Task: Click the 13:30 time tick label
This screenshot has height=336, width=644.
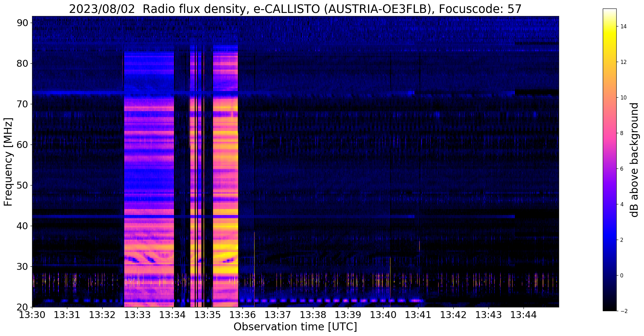Action: click(32, 315)
